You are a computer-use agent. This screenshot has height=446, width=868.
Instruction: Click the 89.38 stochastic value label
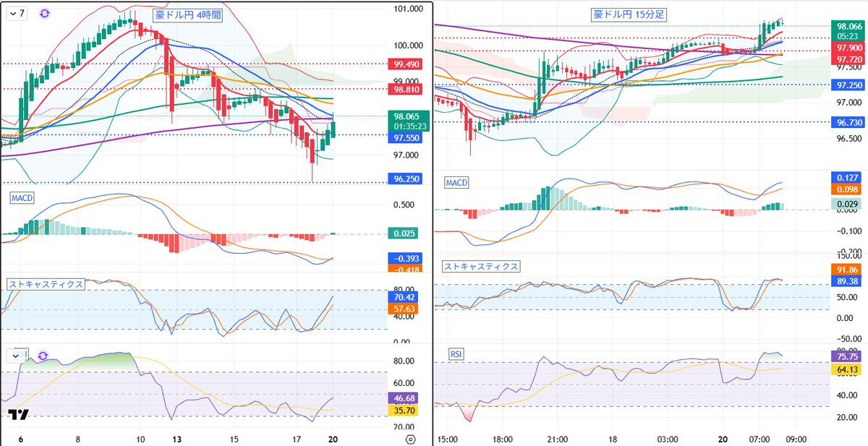click(847, 281)
